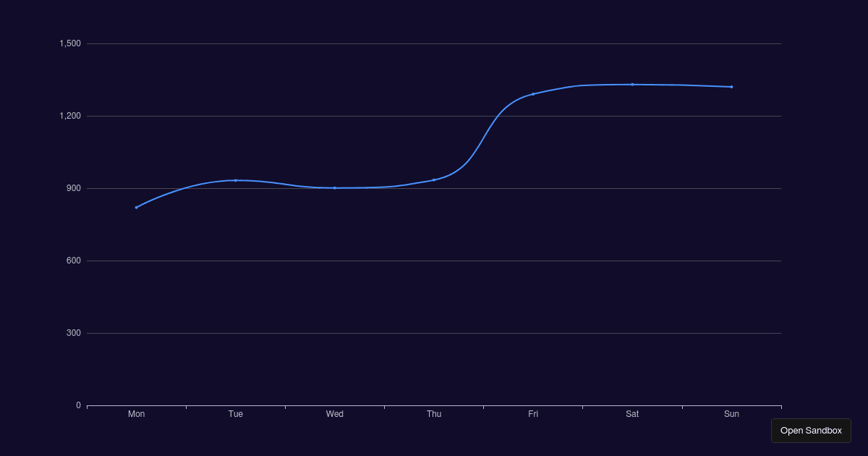Click the 1,200 y-axis label
868x456 pixels.
(x=70, y=116)
